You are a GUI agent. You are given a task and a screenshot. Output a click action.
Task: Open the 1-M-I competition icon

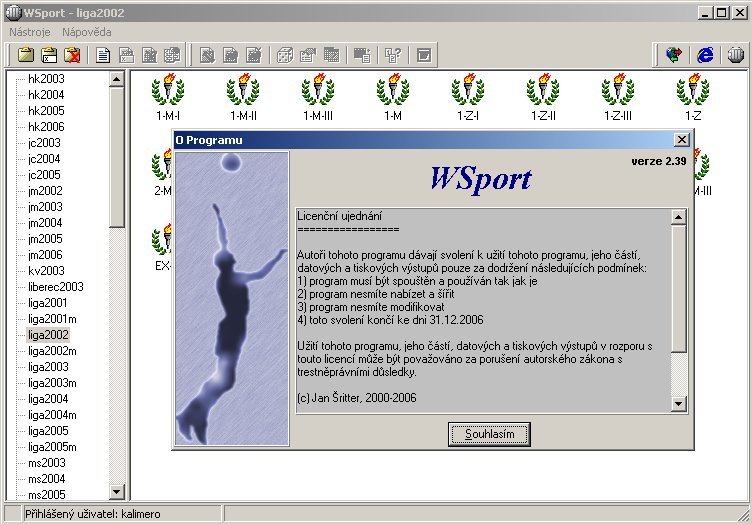[x=168, y=97]
